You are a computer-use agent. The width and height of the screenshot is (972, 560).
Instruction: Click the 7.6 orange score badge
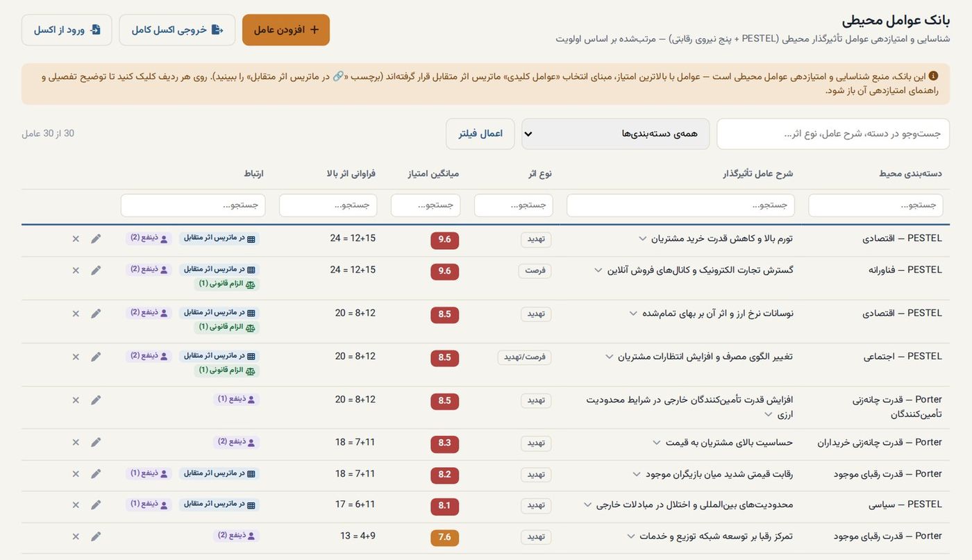(x=445, y=538)
